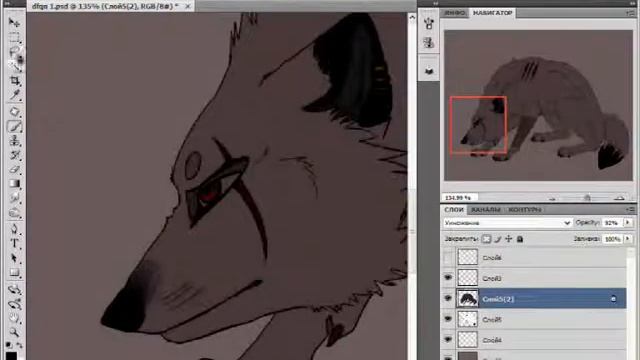Select the Rectangle shape tool
Image resolution: width=640 pixels, height=360 pixels.
14,272
